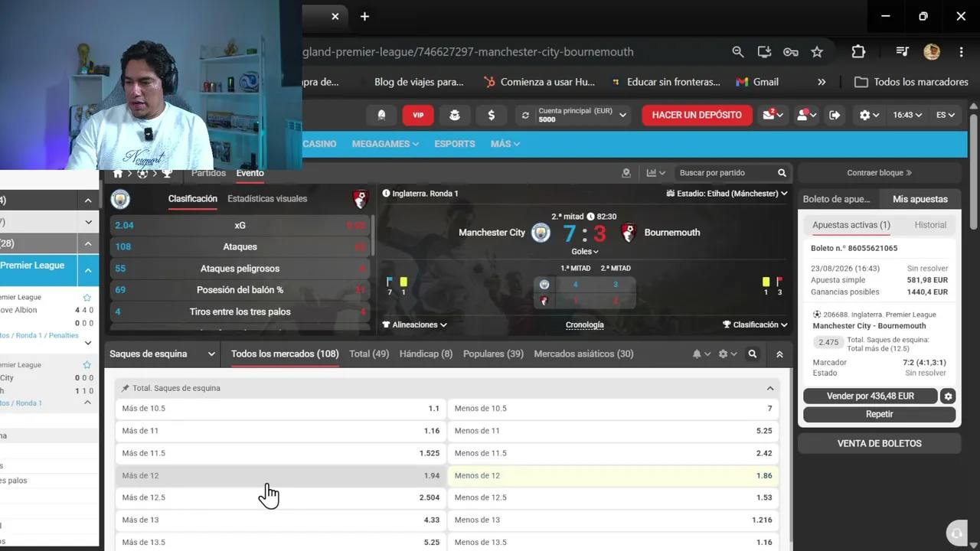
Task: Open the Chrome password key icon
Action: coord(791,52)
